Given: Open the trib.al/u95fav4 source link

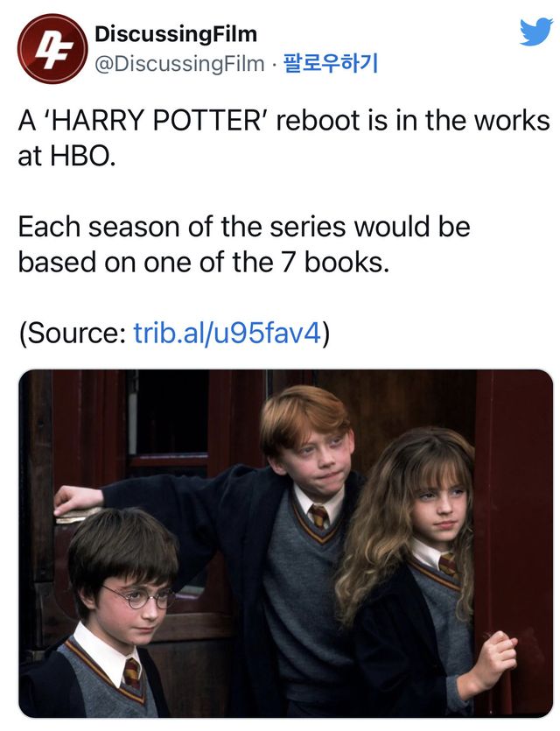Looking at the screenshot, I should click(x=227, y=333).
